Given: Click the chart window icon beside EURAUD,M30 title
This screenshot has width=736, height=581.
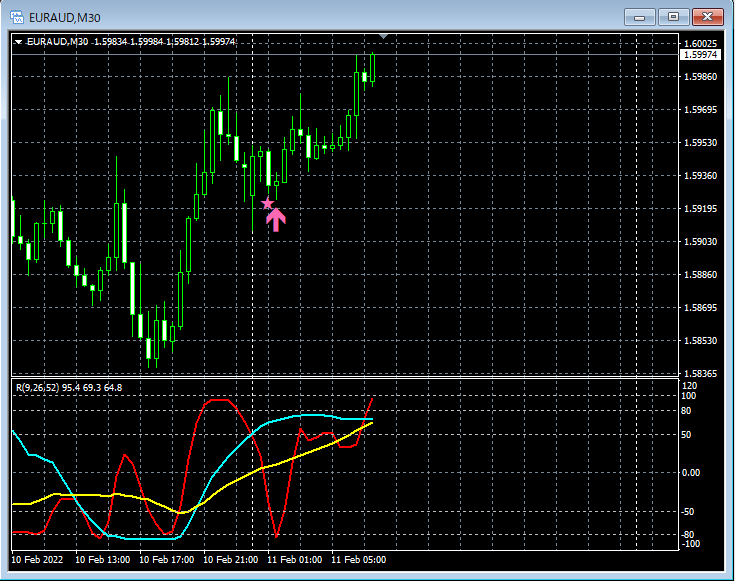Looking at the screenshot, I should [x=17, y=18].
